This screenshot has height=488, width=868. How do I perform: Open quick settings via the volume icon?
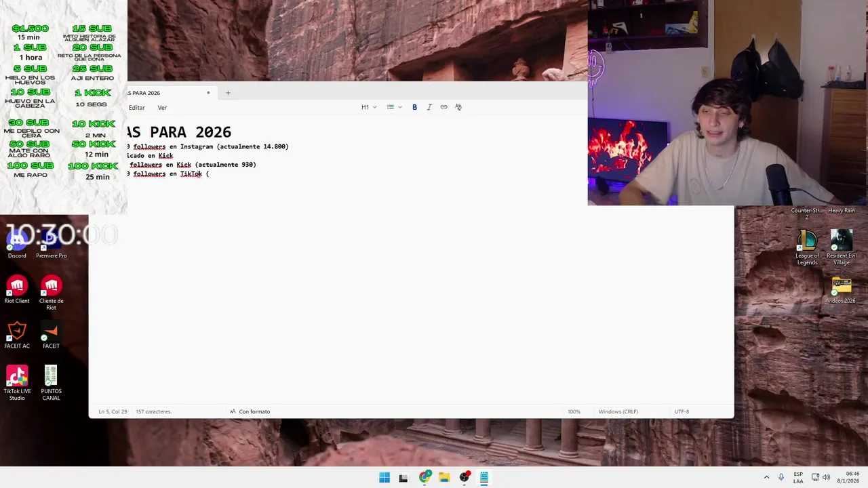[x=826, y=477]
